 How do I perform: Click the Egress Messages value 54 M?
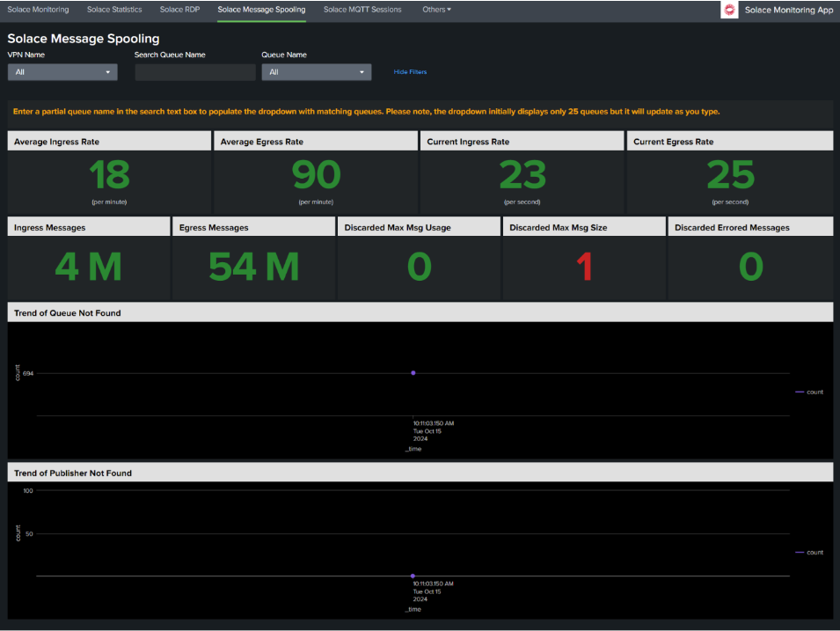click(x=254, y=267)
